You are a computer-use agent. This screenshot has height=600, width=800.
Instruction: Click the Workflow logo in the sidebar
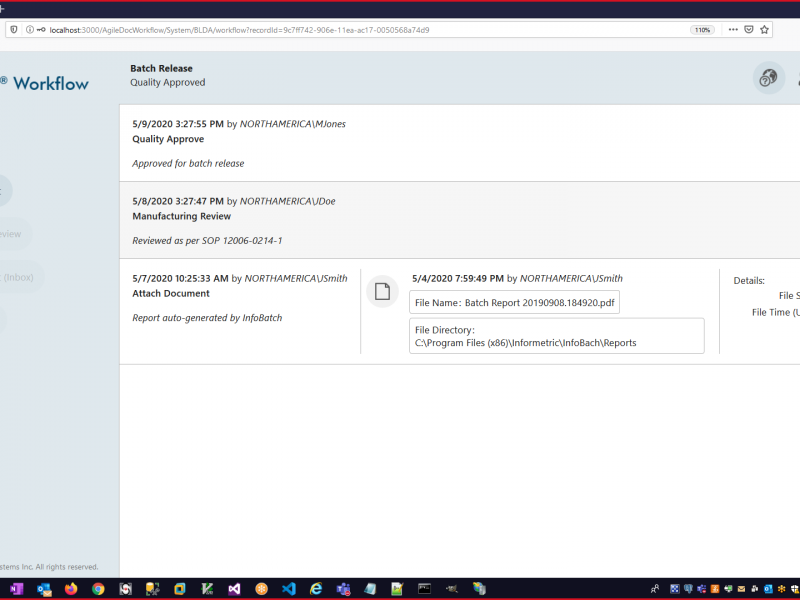(x=48, y=84)
